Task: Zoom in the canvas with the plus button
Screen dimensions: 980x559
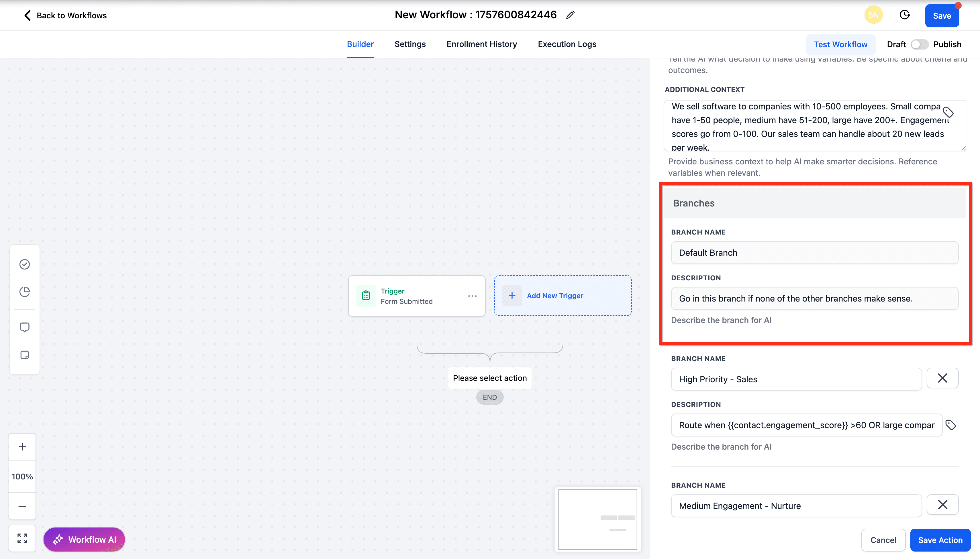Action: coord(22,447)
